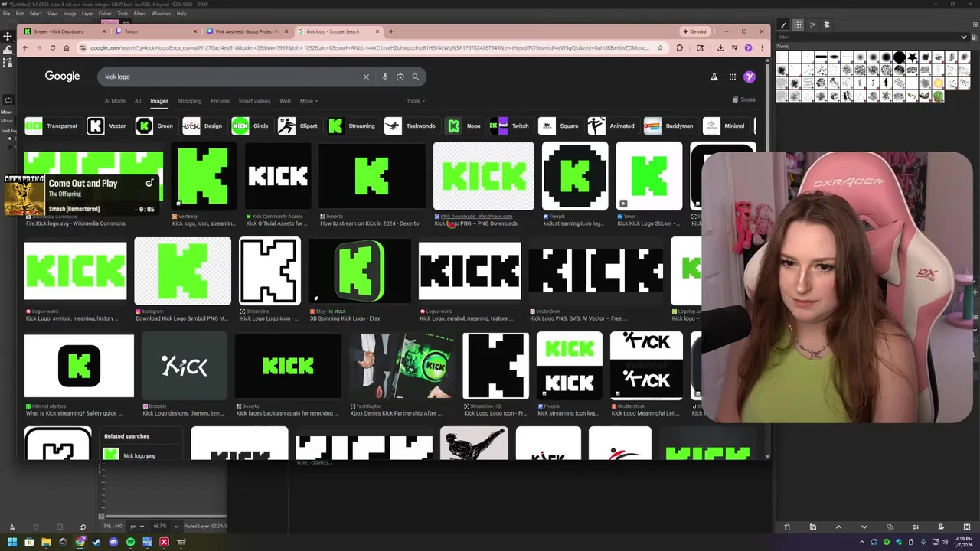Open Discord from the taskbar
980x551 pixels.
[x=113, y=542]
